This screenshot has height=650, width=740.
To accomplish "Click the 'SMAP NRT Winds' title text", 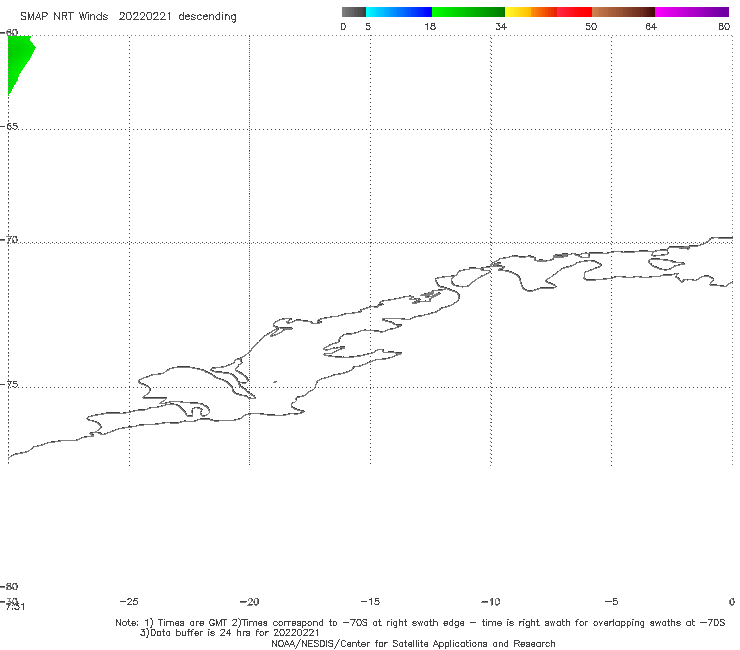I will (x=64, y=16).
